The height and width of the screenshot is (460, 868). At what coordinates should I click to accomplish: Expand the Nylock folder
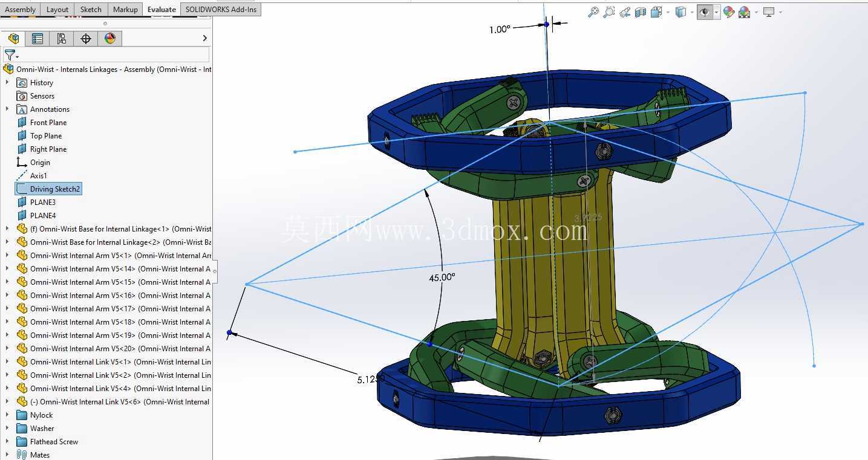tap(7, 415)
